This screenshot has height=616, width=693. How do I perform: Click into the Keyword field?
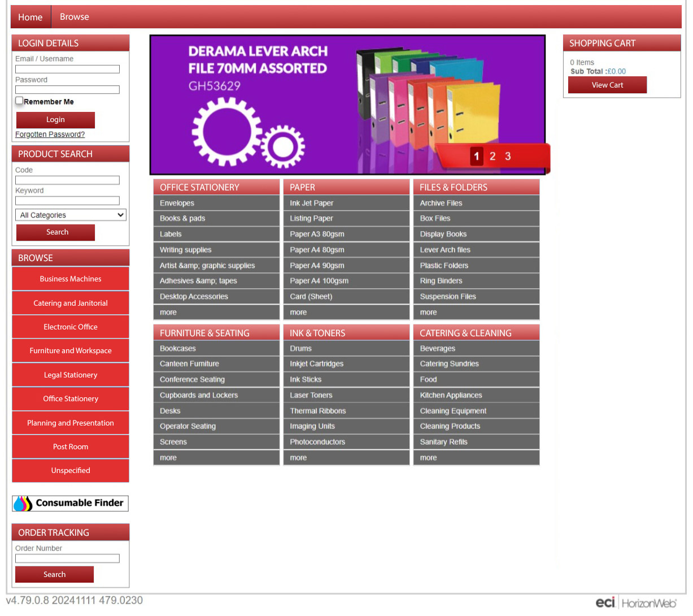(x=67, y=201)
